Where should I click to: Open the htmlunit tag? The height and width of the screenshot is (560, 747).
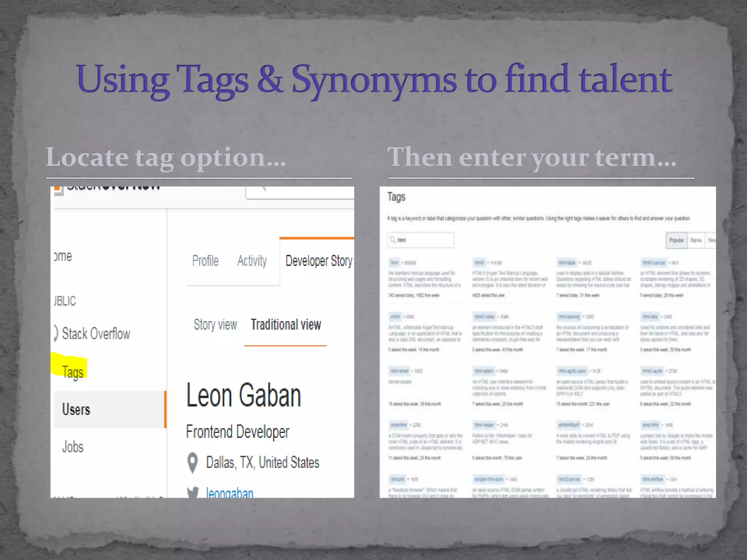click(397, 479)
